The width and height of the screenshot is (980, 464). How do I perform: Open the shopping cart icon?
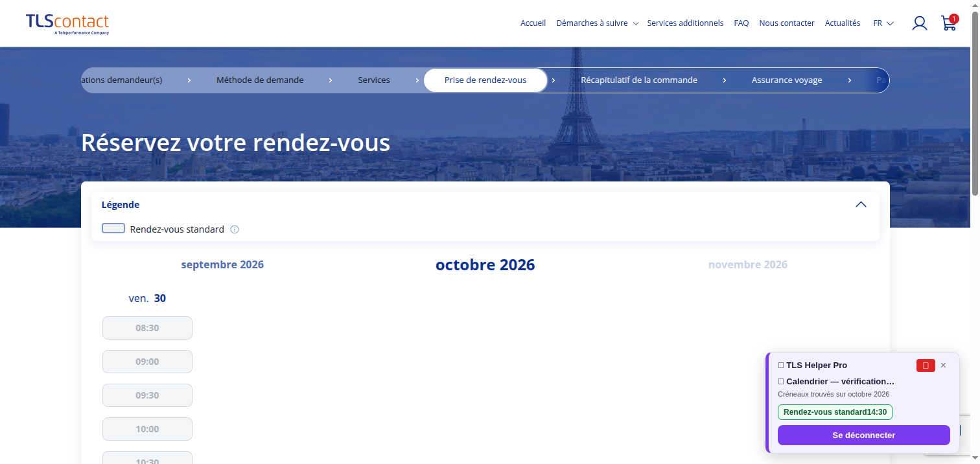coord(949,23)
